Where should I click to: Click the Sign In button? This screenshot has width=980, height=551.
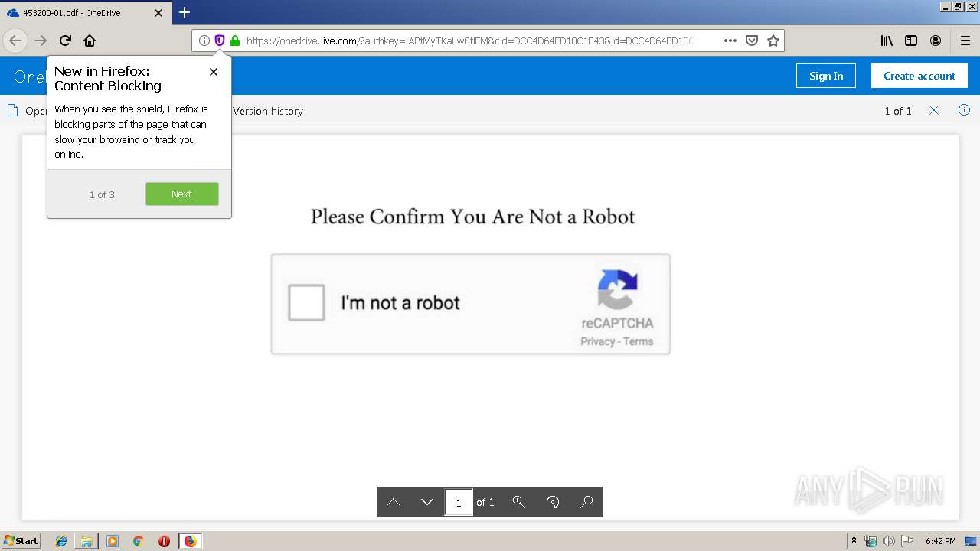coord(826,75)
